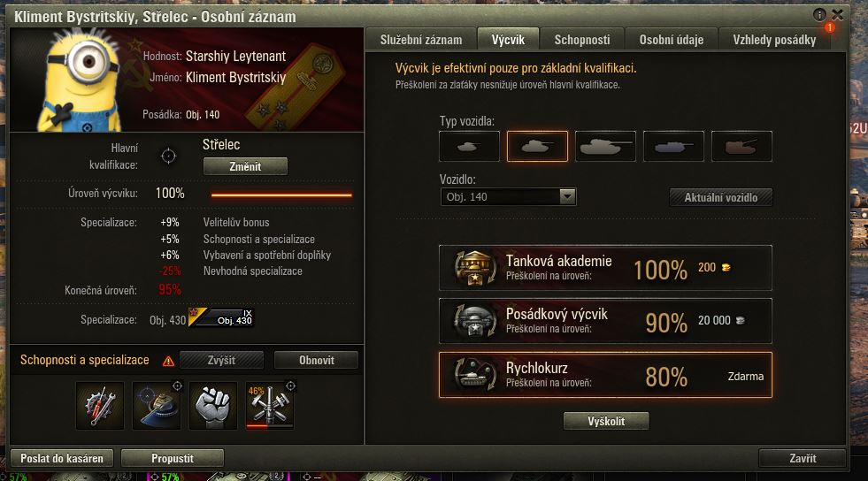Select Rychlokurz 80% free retraining option
The width and height of the screenshot is (868, 481).
pyautogui.click(x=605, y=375)
